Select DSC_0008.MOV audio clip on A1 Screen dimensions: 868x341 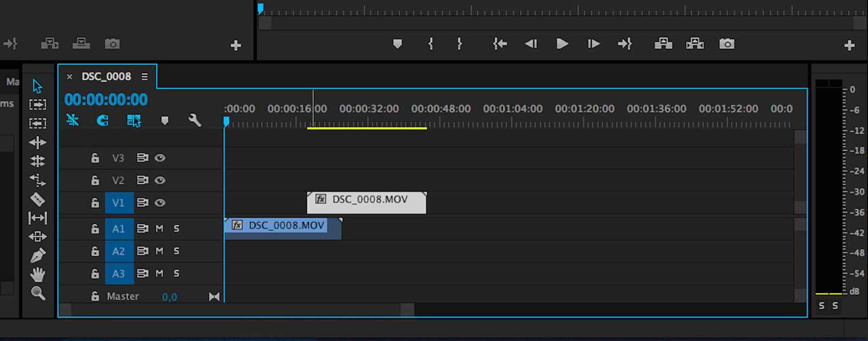pos(283,228)
